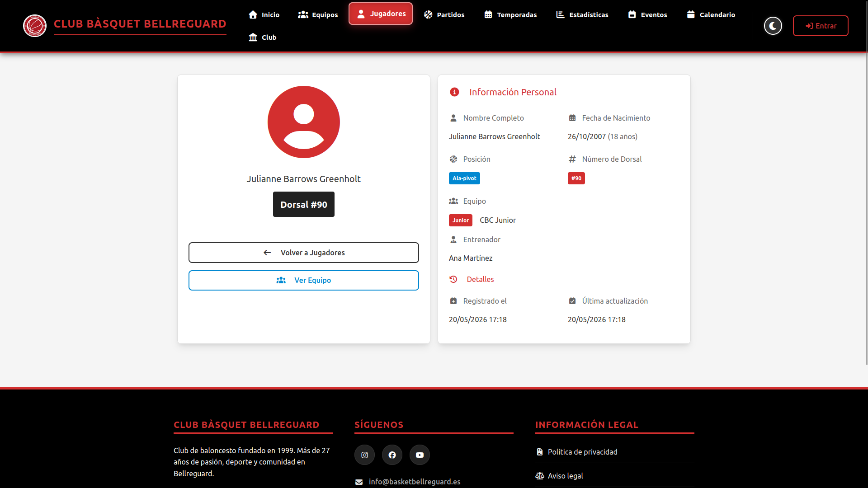This screenshot has height=488, width=868.
Task: Click the calendar-plus icon next to Registrado el
Action: pos(453,301)
